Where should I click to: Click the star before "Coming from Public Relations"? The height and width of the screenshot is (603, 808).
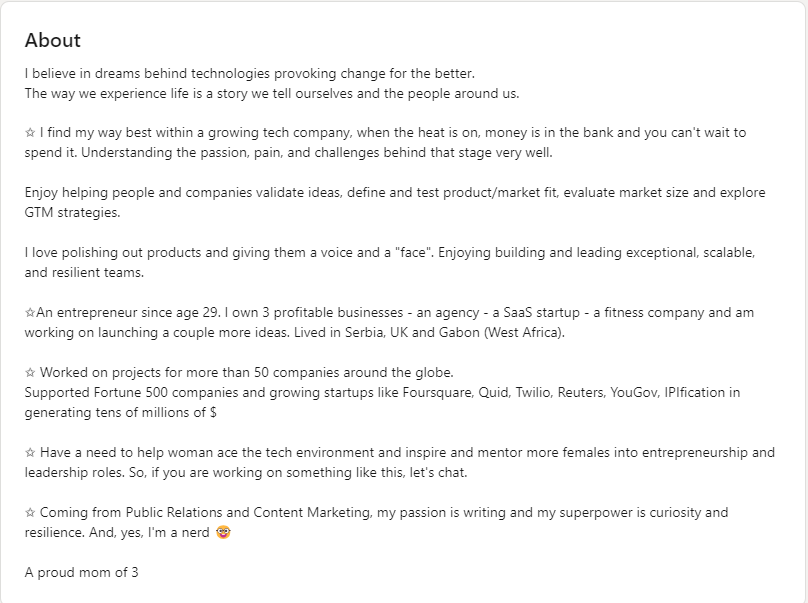pos(30,513)
